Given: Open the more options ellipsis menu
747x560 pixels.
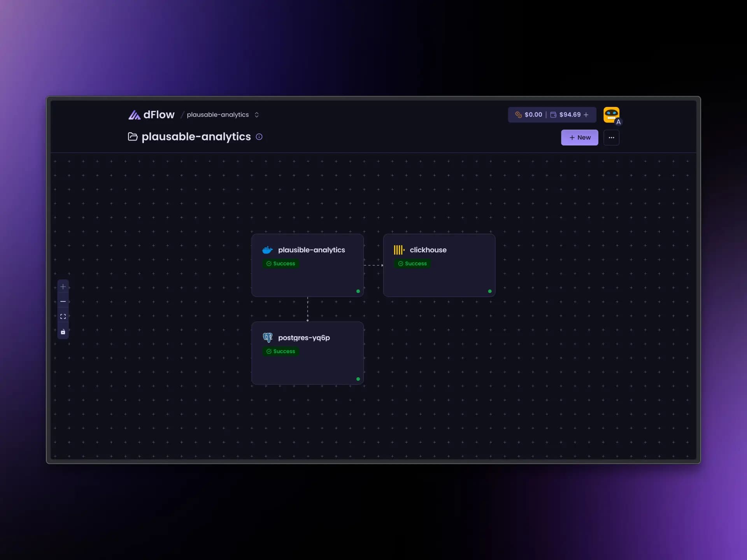Looking at the screenshot, I should [611, 137].
